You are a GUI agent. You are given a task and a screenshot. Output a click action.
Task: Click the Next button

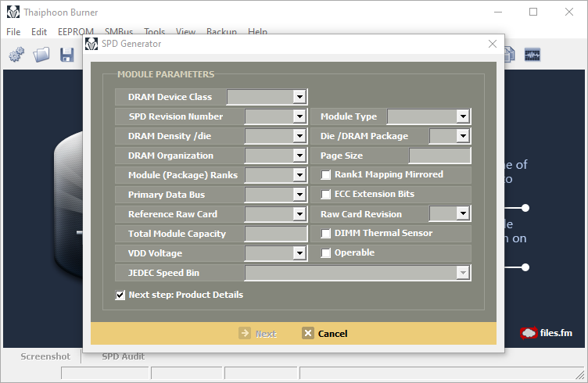point(258,334)
